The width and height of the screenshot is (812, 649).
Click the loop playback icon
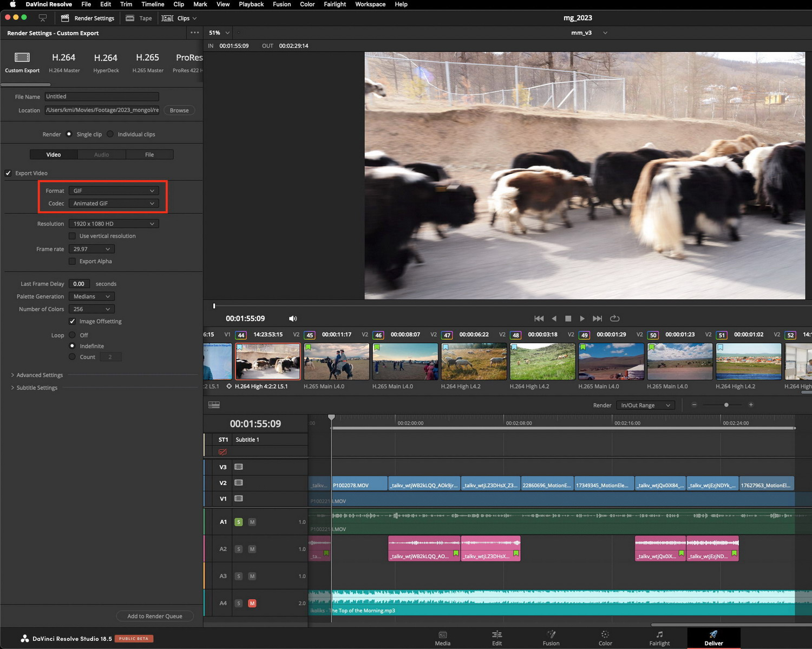click(x=614, y=318)
